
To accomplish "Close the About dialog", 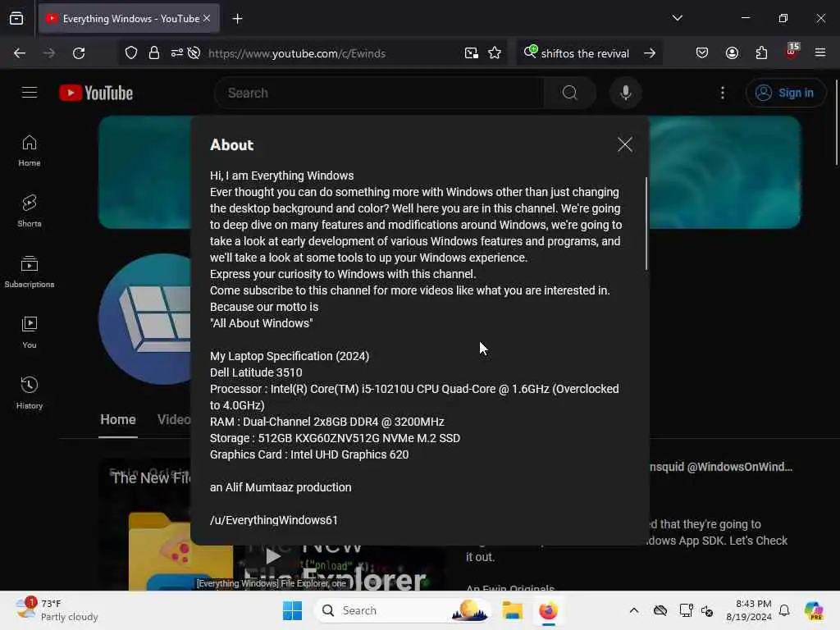I will (x=624, y=144).
